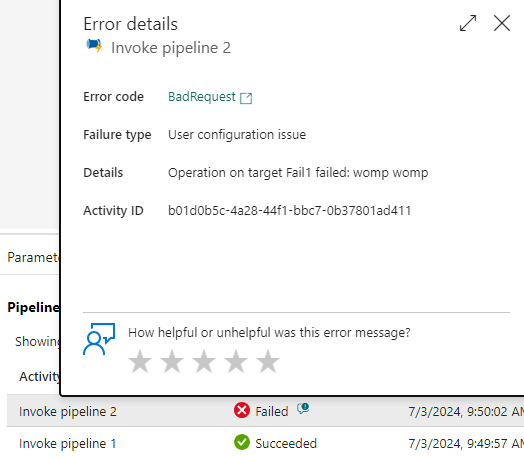Rate the error message five stars

pos(268,361)
